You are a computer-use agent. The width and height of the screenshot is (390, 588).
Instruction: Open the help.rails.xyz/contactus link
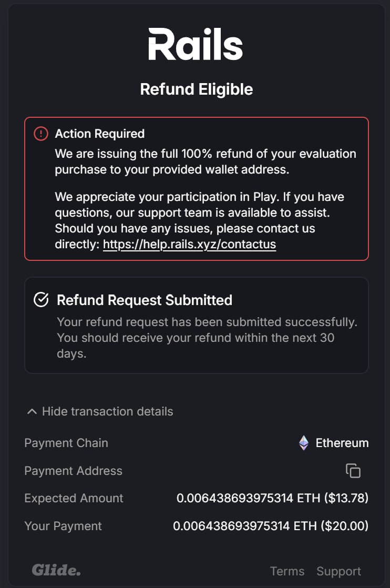(189, 244)
